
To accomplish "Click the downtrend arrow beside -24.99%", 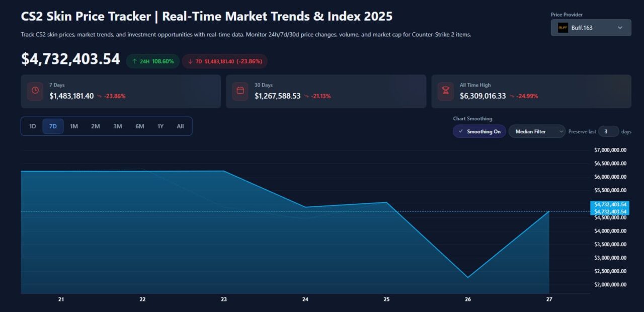I will coord(512,96).
